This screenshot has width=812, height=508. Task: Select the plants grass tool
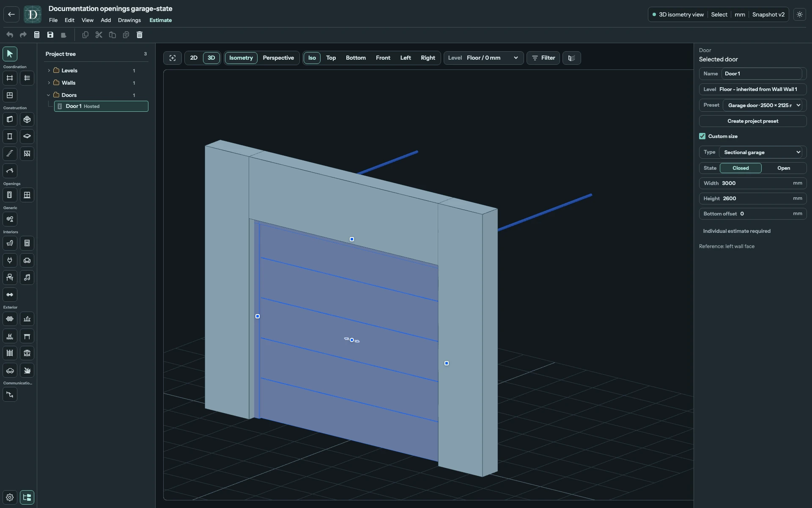point(27,370)
